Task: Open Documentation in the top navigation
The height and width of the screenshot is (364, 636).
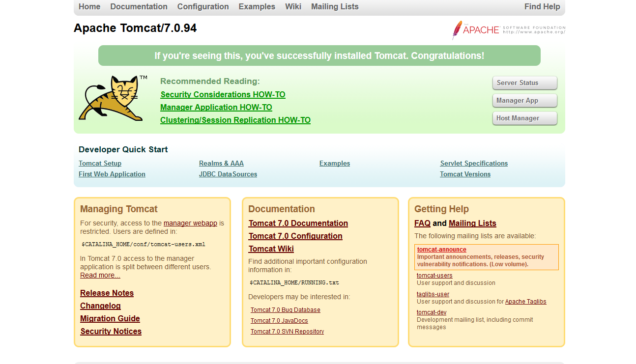Action: tap(139, 7)
